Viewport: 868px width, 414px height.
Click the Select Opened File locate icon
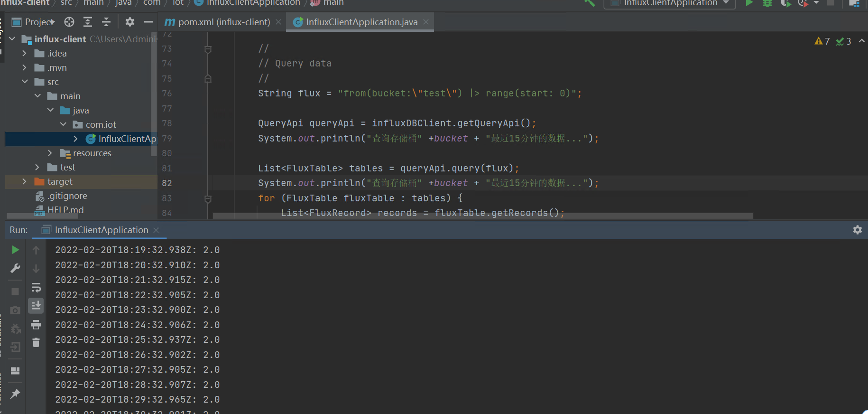tap(69, 22)
